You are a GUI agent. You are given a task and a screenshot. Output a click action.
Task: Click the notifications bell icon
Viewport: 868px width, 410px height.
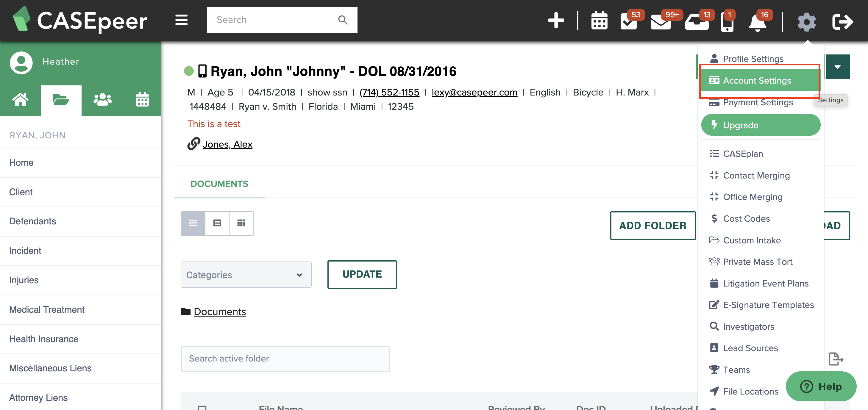(x=757, y=23)
